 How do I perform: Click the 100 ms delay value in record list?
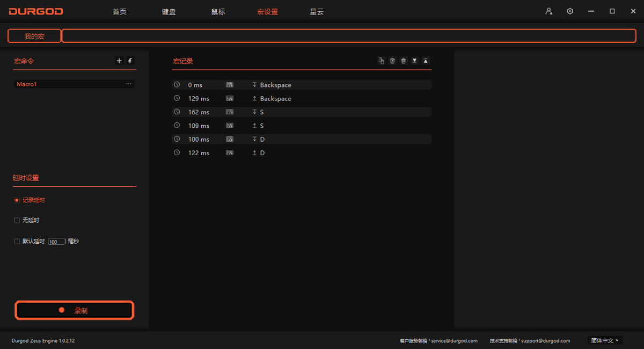point(199,139)
